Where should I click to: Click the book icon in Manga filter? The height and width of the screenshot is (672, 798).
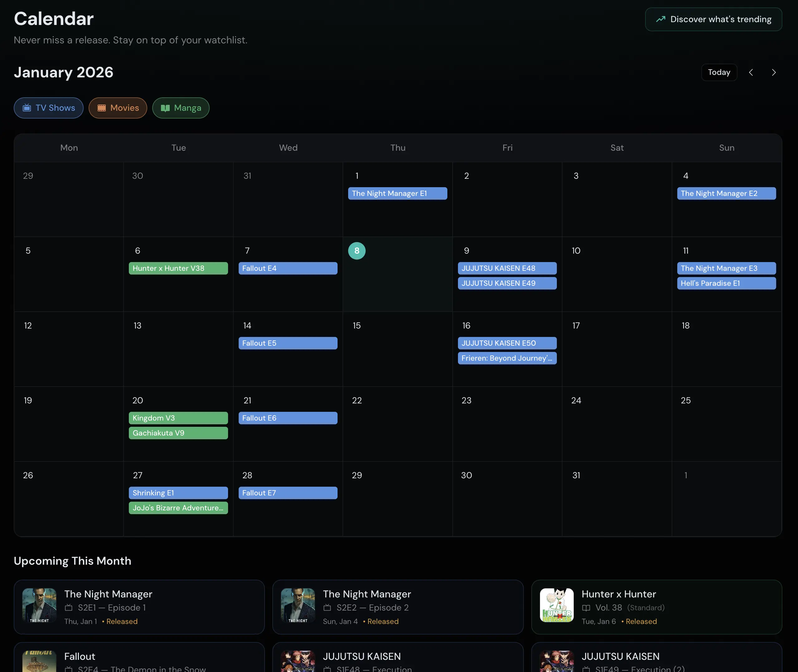[165, 108]
